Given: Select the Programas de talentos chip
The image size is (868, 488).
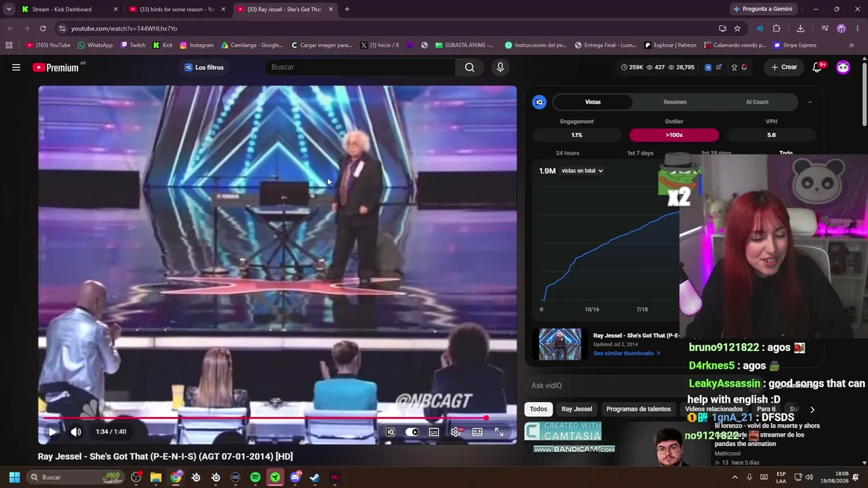Looking at the screenshot, I should tap(638, 409).
